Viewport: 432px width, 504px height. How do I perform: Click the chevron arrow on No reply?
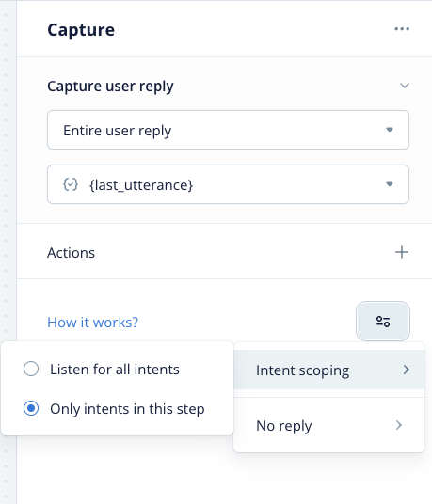(x=399, y=425)
